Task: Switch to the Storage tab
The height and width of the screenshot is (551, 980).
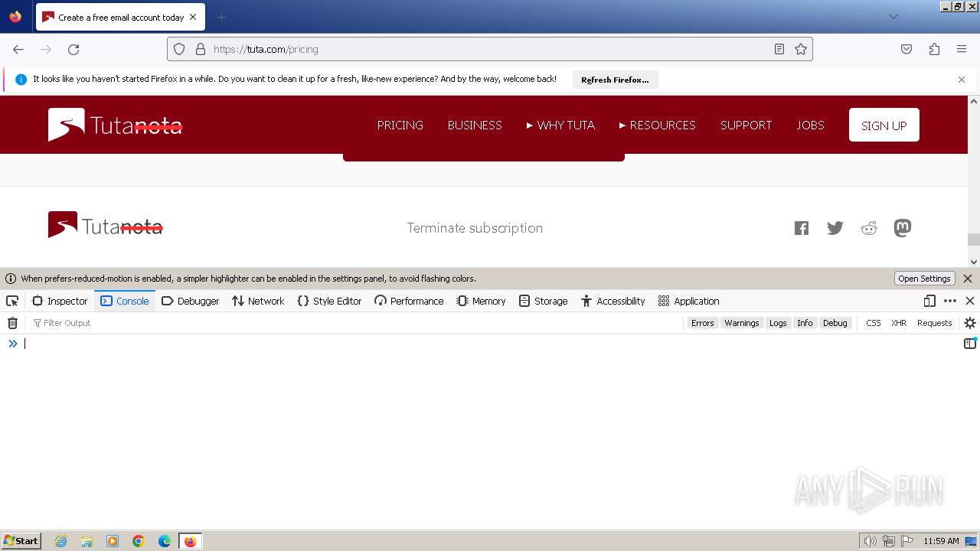Action: pyautogui.click(x=543, y=301)
